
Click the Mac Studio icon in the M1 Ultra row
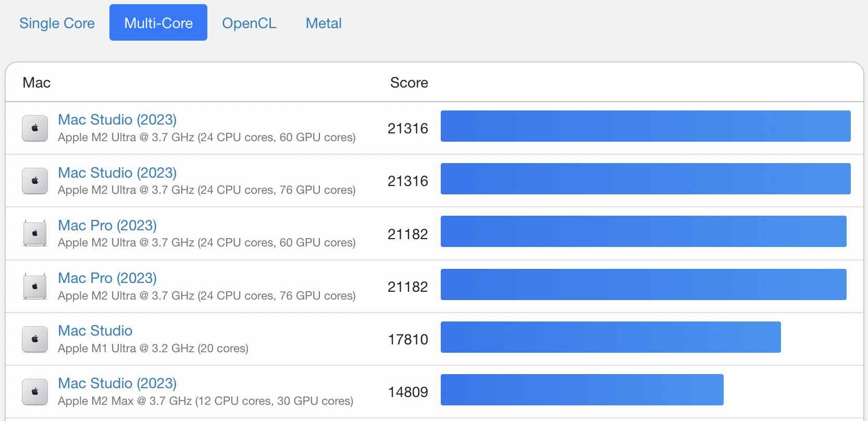point(35,339)
